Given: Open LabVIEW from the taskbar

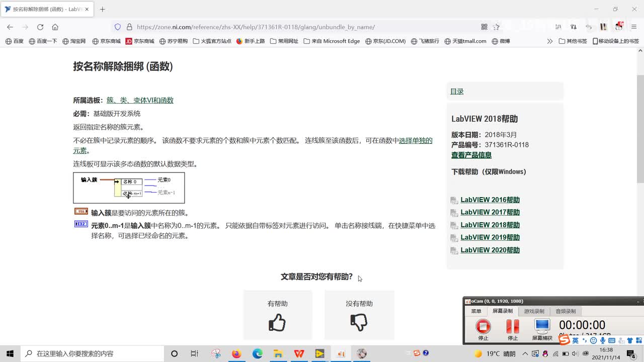Looking at the screenshot, I should [319, 353].
